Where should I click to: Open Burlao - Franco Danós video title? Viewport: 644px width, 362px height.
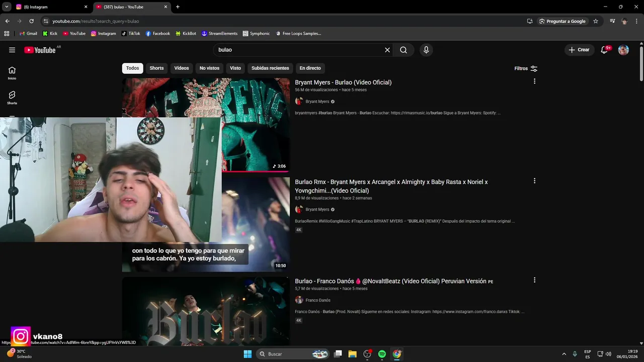[394, 282]
